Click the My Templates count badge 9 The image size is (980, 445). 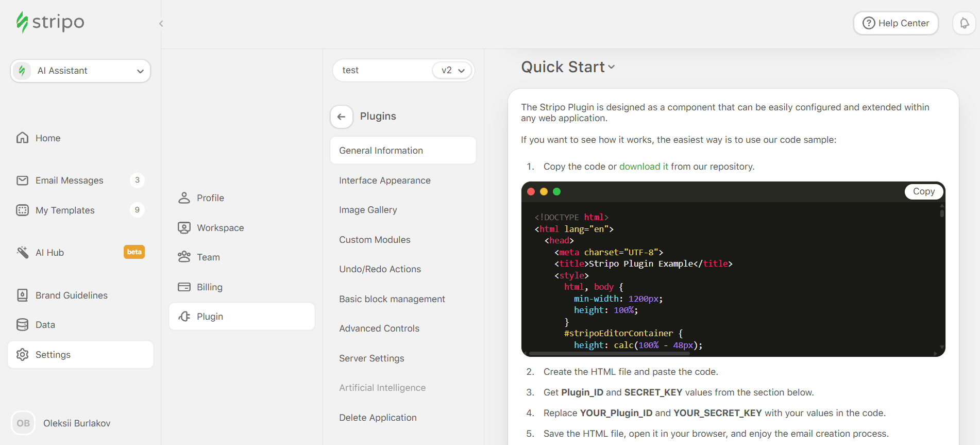pyautogui.click(x=137, y=210)
